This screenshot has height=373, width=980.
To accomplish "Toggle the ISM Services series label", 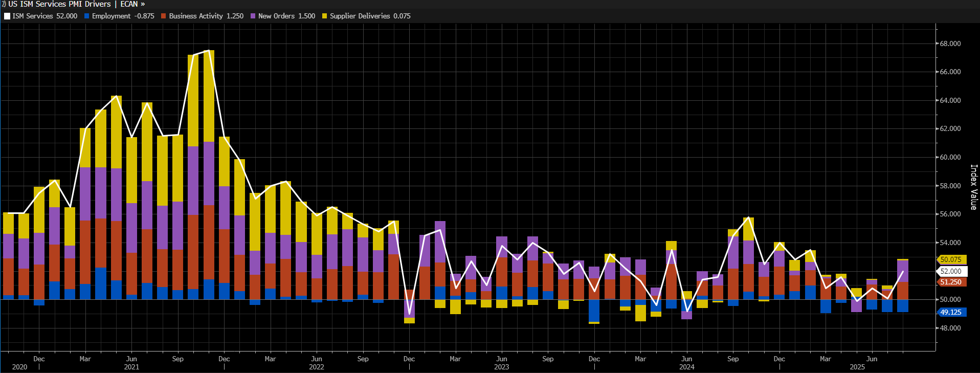I will click(x=33, y=16).
